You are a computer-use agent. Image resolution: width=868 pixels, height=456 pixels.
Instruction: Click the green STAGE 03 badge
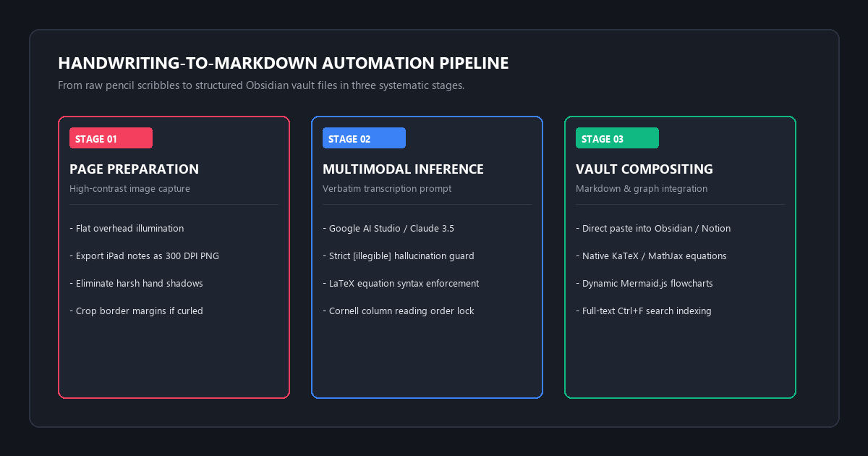(x=617, y=138)
